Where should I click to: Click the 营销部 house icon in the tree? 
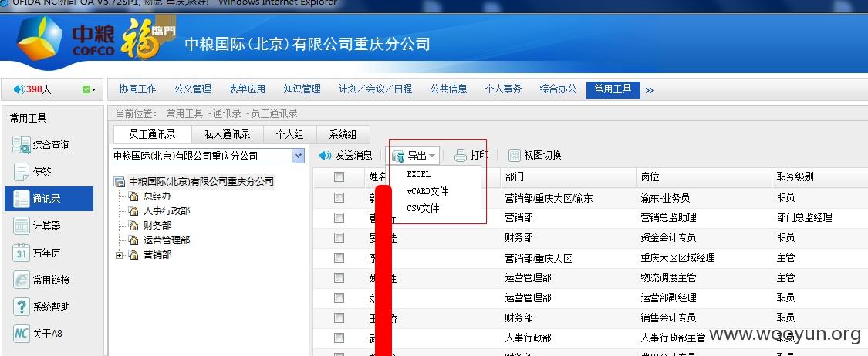[x=133, y=255]
